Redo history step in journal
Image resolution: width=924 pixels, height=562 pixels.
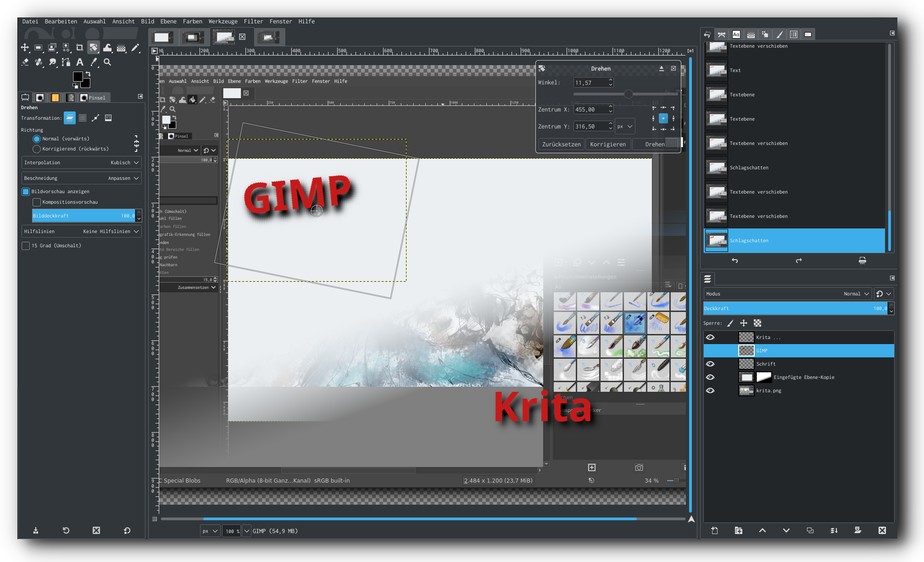(x=799, y=261)
